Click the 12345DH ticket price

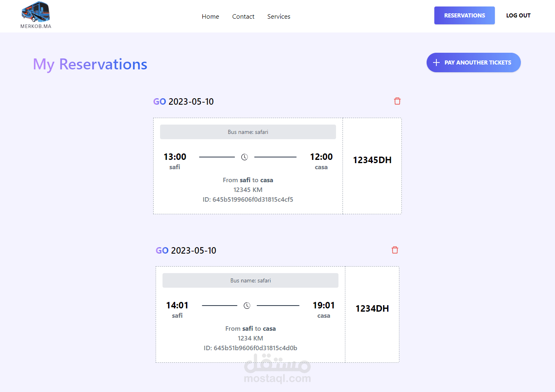point(372,160)
